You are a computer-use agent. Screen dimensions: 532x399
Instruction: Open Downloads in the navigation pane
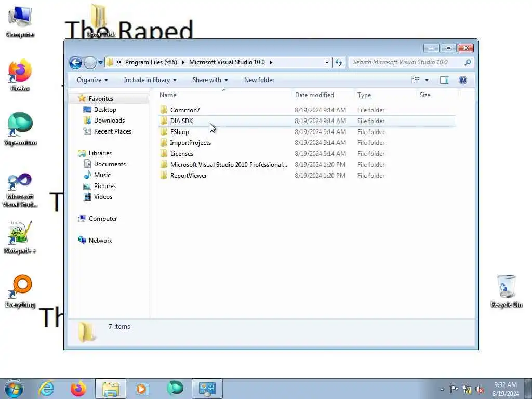[x=109, y=121]
